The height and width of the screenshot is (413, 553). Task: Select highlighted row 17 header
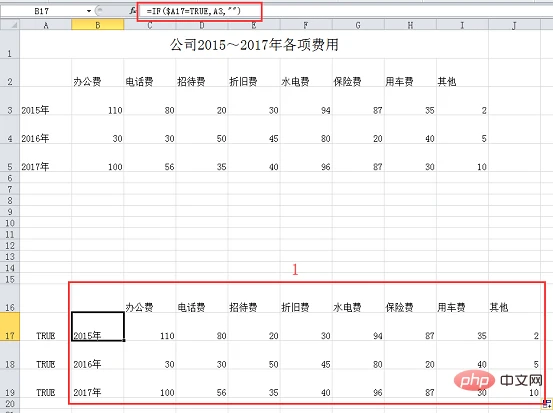10,327
